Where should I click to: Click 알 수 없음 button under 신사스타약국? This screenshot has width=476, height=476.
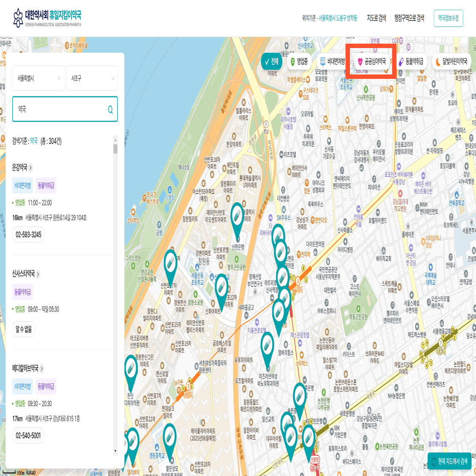click(24, 329)
